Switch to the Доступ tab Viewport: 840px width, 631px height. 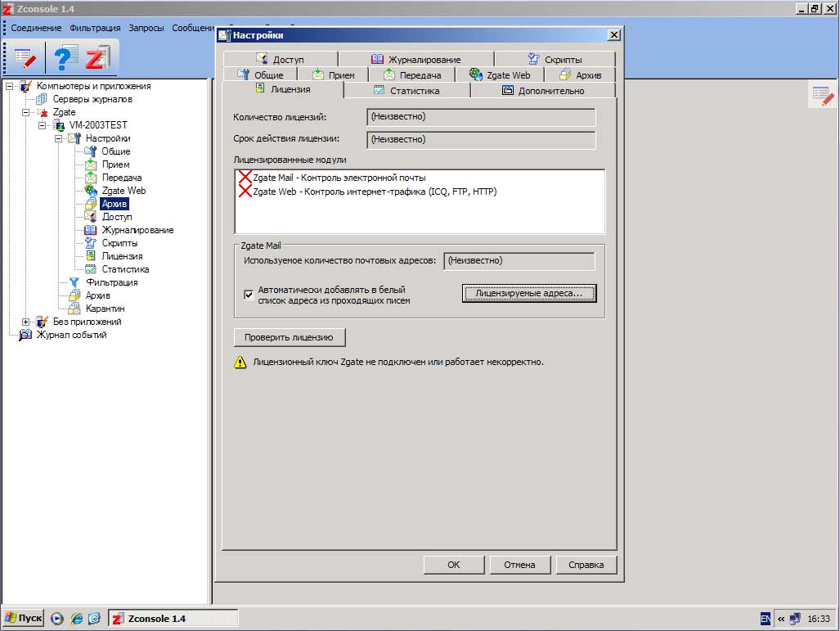pos(281,59)
